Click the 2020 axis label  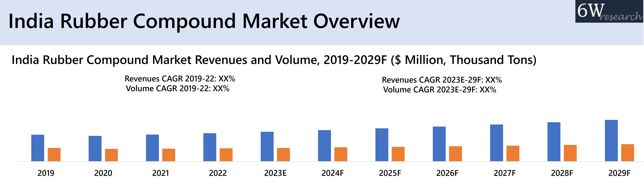[103, 173]
